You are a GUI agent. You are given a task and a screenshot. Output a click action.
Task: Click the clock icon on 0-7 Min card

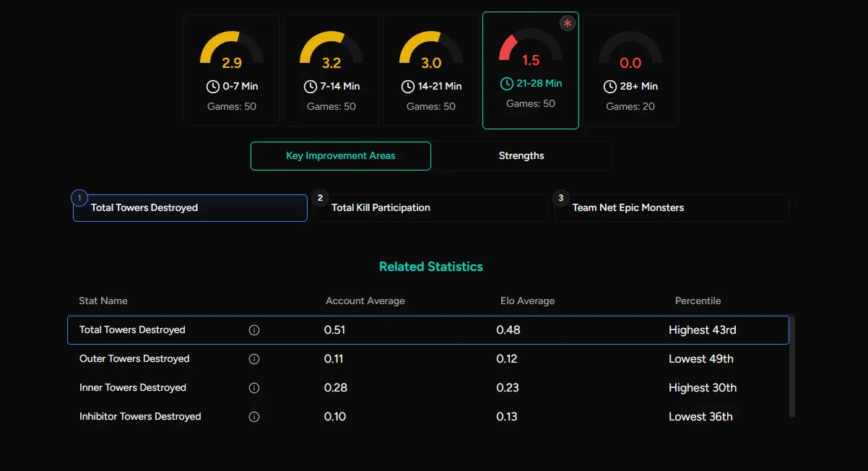(213, 87)
